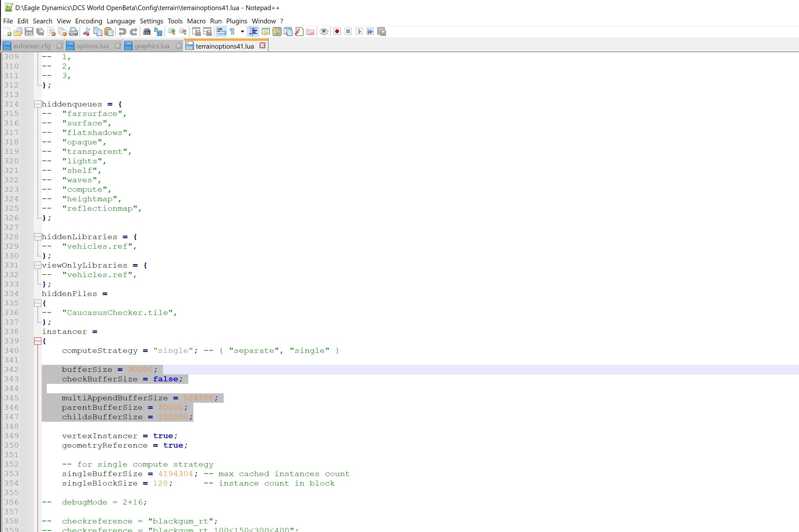Run macro multiple times icon
The width and height of the screenshot is (799, 532).
click(x=371, y=32)
